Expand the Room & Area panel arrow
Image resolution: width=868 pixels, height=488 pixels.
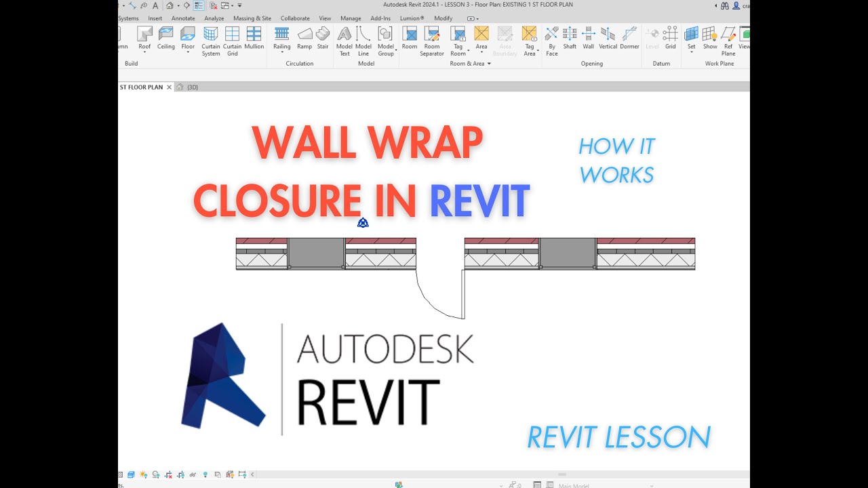pos(489,64)
